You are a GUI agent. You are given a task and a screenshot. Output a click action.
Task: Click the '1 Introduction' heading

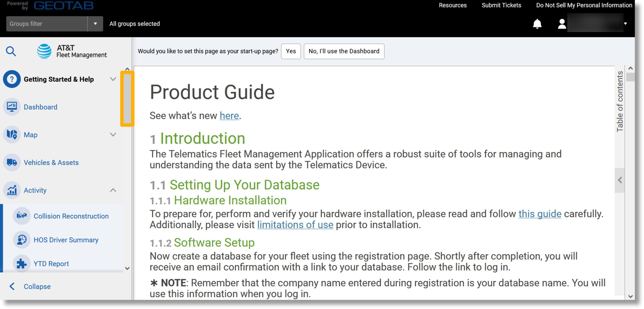point(197,138)
